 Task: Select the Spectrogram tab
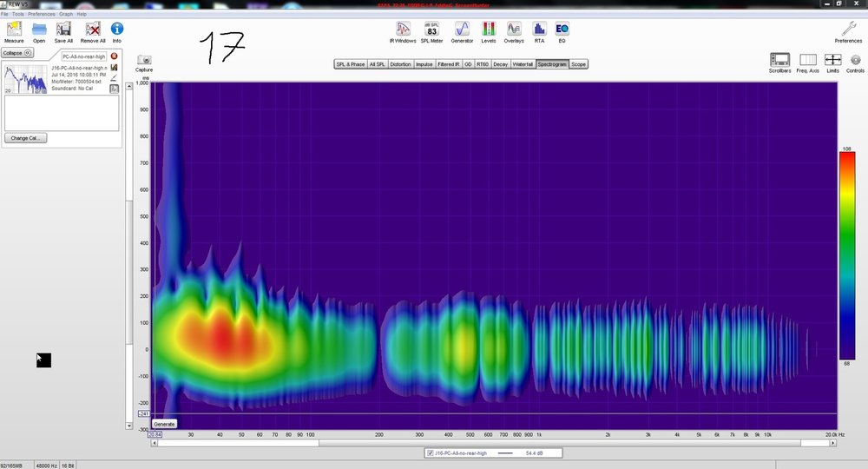[x=552, y=64]
